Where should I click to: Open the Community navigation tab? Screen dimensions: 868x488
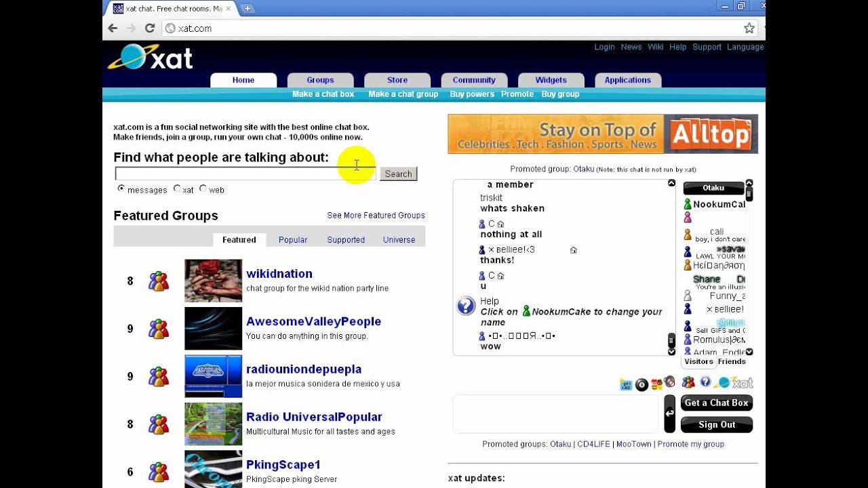point(474,80)
